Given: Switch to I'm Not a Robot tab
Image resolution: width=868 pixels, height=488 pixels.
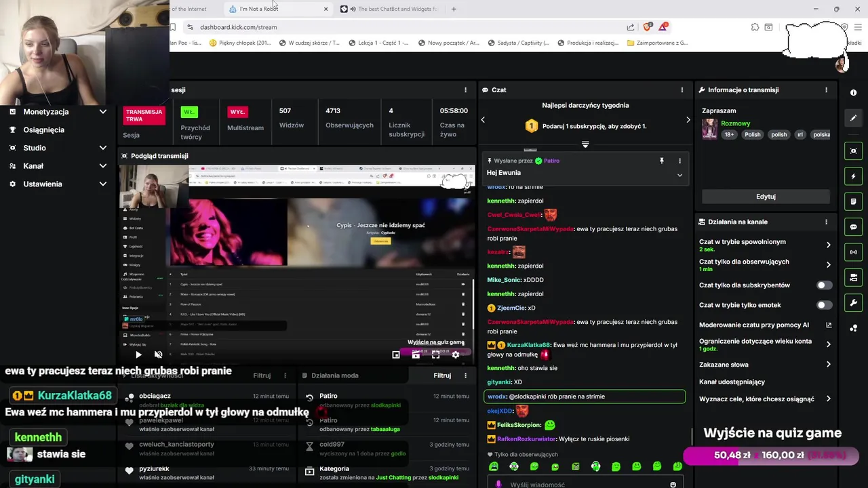Looking at the screenshot, I should pyautogui.click(x=278, y=9).
